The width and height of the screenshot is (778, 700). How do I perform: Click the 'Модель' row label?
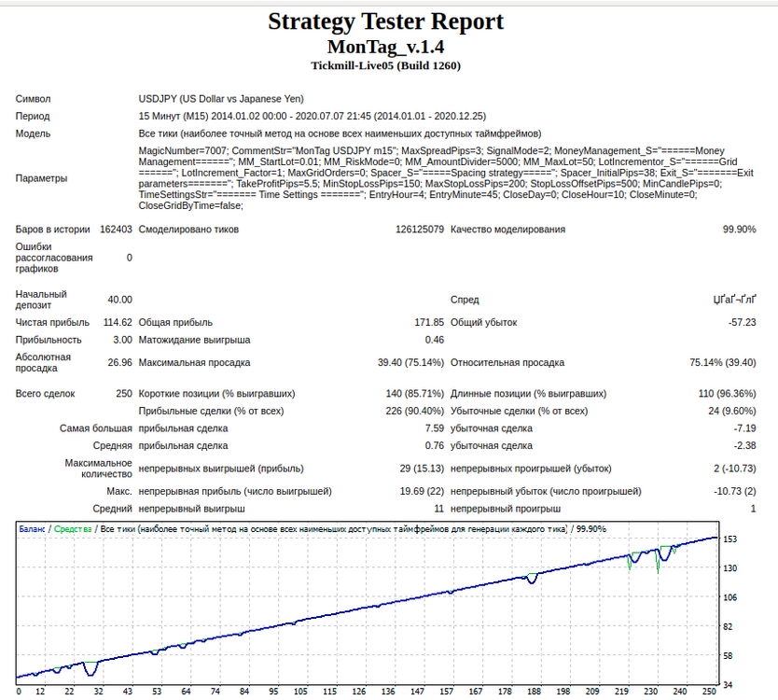33,133
